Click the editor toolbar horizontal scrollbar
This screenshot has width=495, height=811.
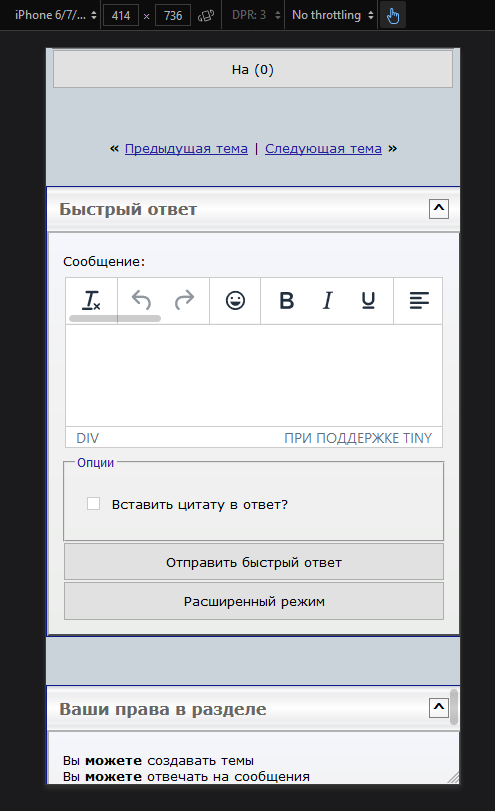pos(115,319)
